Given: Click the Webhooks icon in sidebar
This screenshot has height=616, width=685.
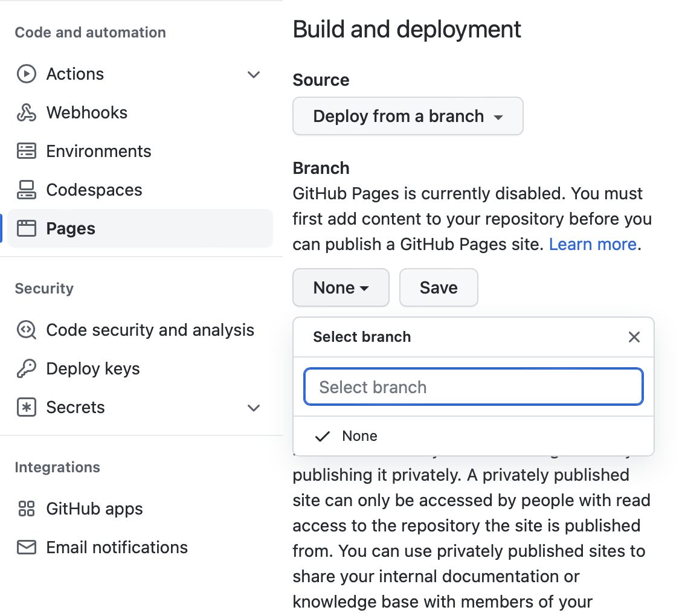Looking at the screenshot, I should point(26,113).
